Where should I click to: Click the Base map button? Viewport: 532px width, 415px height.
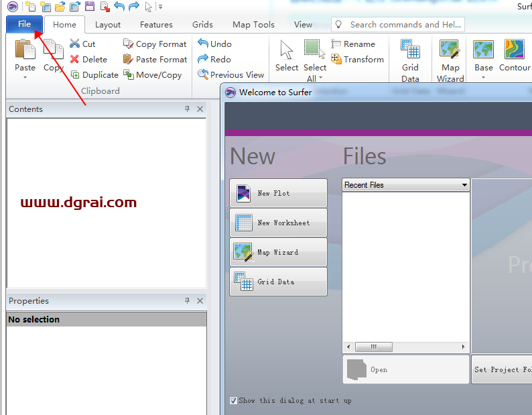[x=484, y=56]
